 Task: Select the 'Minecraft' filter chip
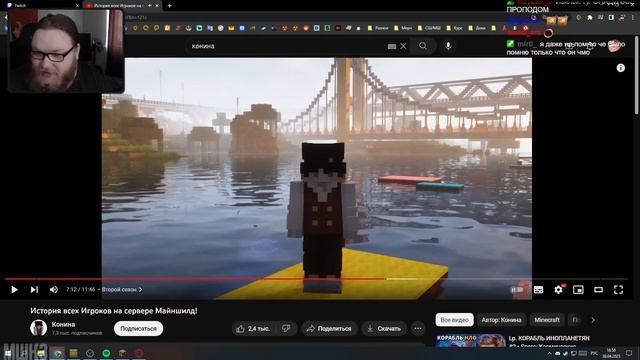(x=547, y=320)
